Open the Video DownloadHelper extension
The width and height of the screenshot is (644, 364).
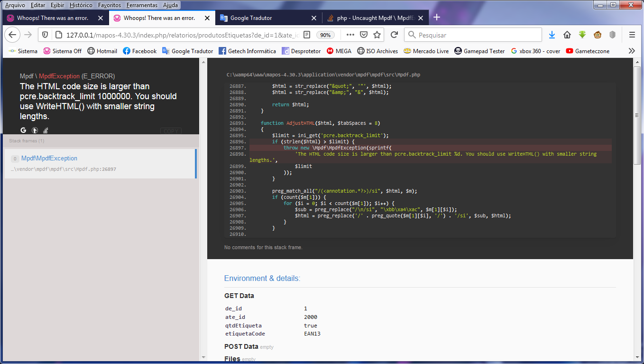(582, 35)
